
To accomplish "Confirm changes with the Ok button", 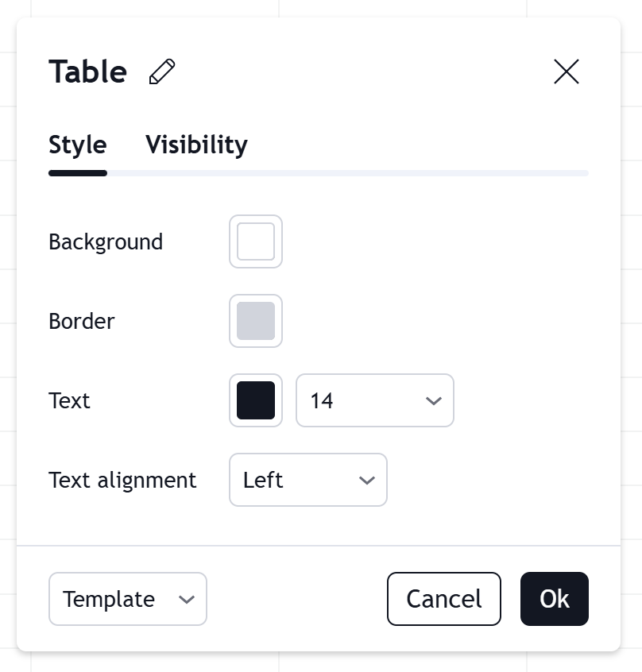I will pyautogui.click(x=555, y=599).
